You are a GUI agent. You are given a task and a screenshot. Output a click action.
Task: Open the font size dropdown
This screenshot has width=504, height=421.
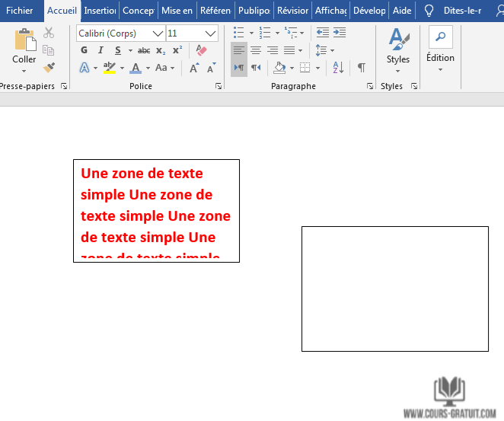(211, 33)
